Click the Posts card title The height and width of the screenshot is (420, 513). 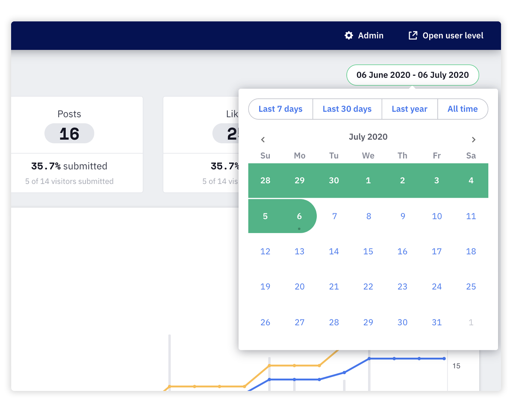pyautogui.click(x=69, y=114)
